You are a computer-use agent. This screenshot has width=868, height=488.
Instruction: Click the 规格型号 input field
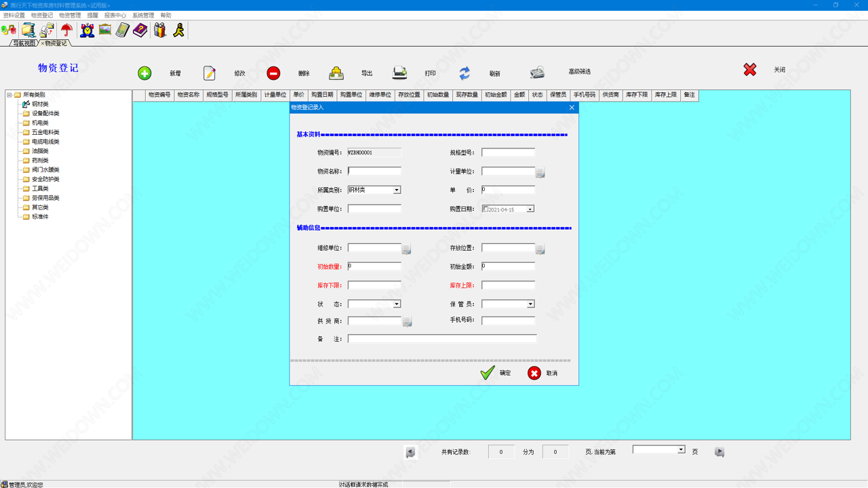click(508, 152)
